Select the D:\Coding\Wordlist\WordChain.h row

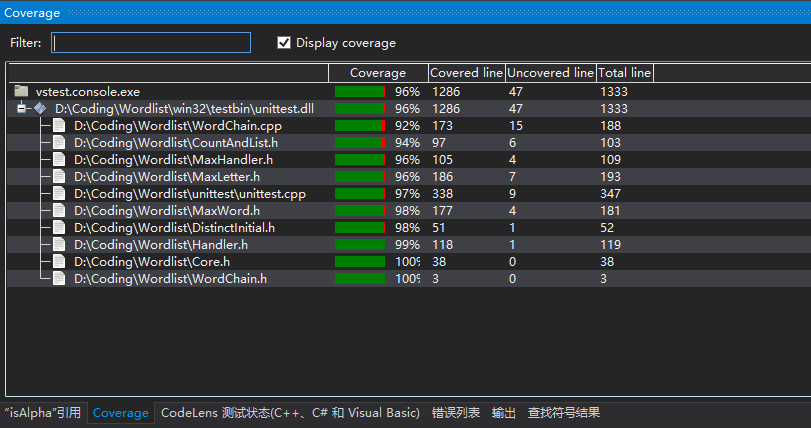click(x=409, y=279)
